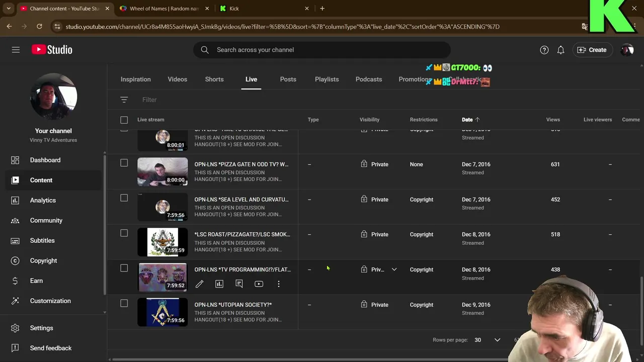Sort by Date column header
This screenshot has height=362, width=644.
[x=470, y=120]
